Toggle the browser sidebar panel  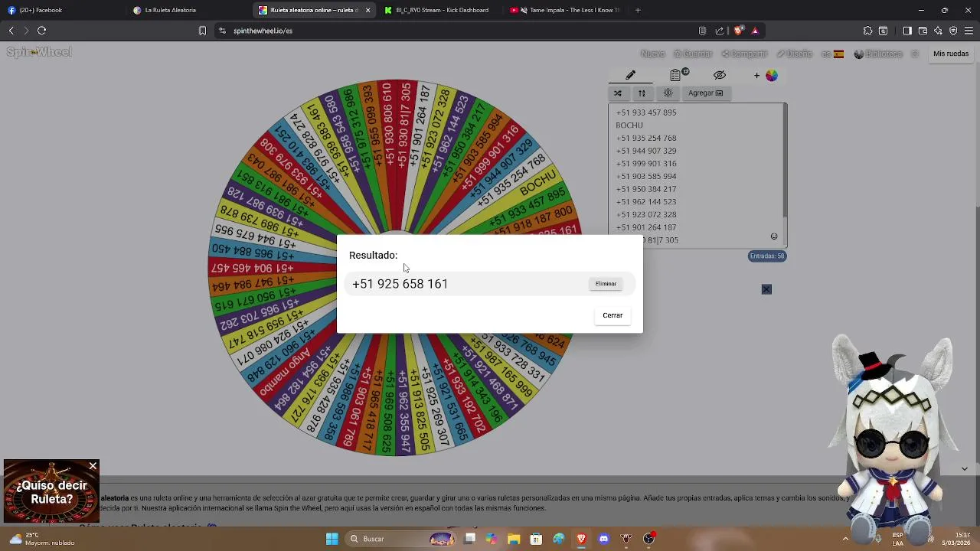click(x=907, y=31)
